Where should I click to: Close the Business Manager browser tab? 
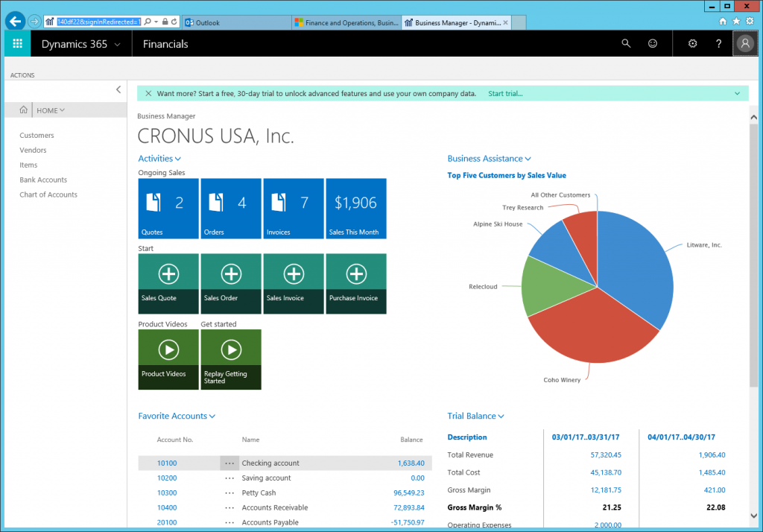[506, 22]
